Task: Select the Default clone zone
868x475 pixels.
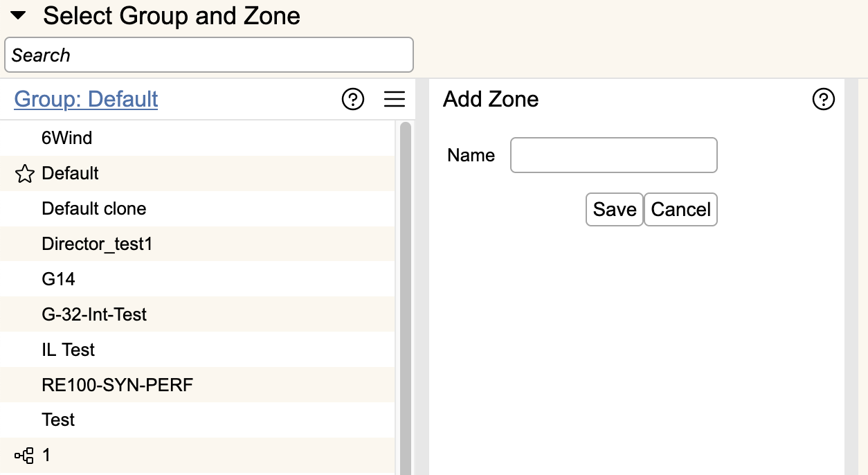Action: tap(197, 208)
